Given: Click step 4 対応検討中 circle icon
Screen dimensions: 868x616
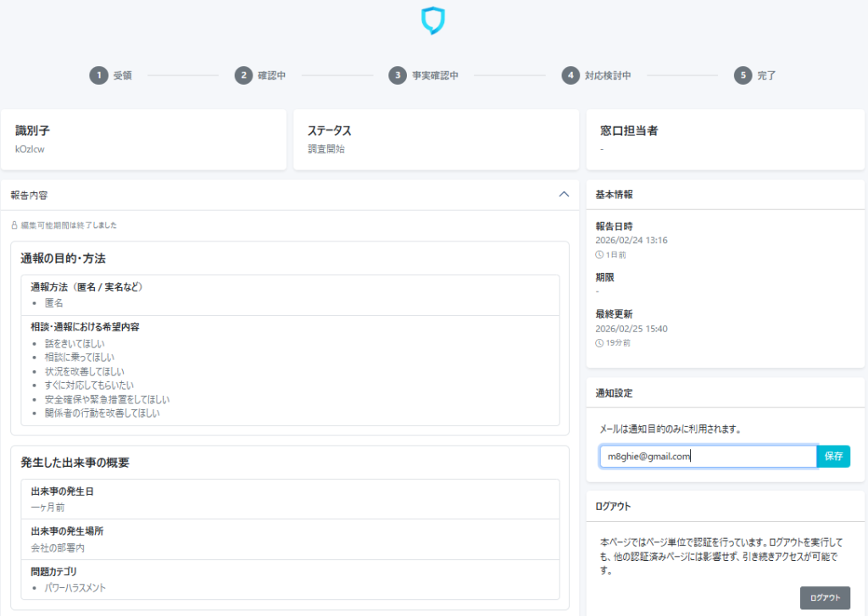Looking at the screenshot, I should [570, 75].
